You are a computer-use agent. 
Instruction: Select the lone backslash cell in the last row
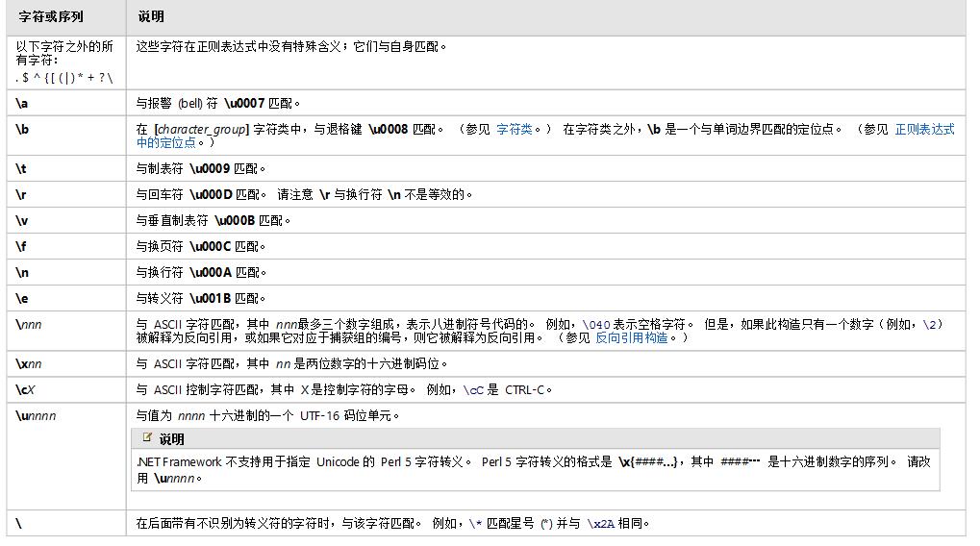point(66,524)
